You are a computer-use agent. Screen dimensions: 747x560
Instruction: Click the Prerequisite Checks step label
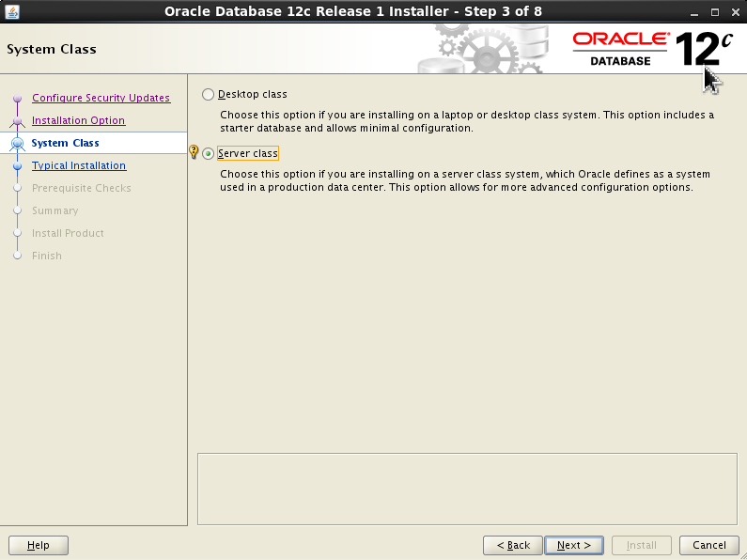pyautogui.click(x=82, y=188)
